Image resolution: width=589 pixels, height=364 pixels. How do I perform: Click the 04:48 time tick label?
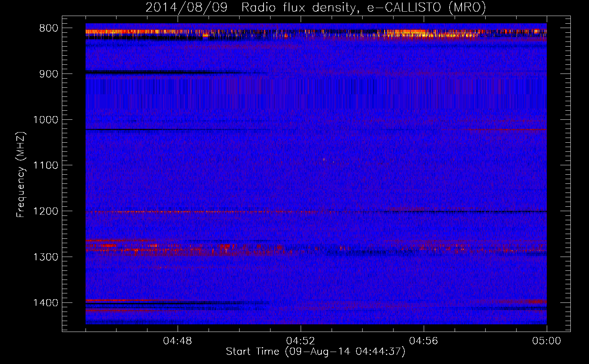(178, 341)
